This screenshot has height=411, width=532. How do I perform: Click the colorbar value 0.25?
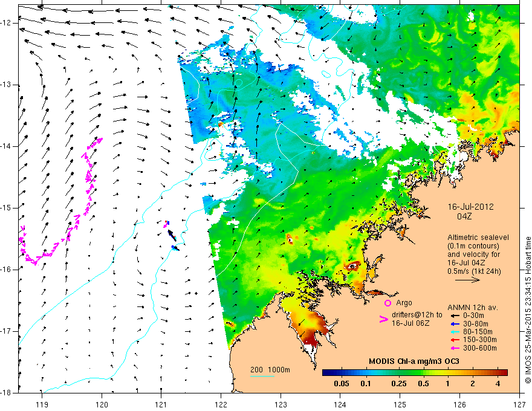(x=398, y=384)
